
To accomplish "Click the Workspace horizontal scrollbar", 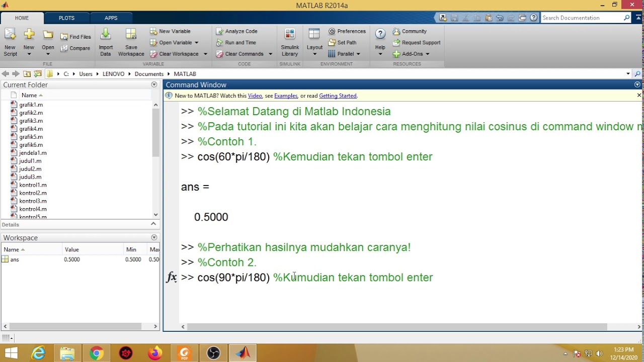I will (x=80, y=326).
